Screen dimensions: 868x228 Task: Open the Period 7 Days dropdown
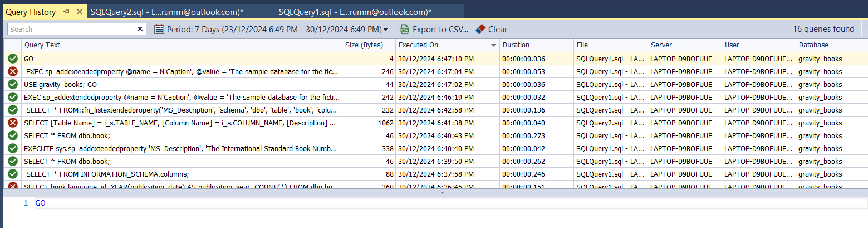click(385, 30)
